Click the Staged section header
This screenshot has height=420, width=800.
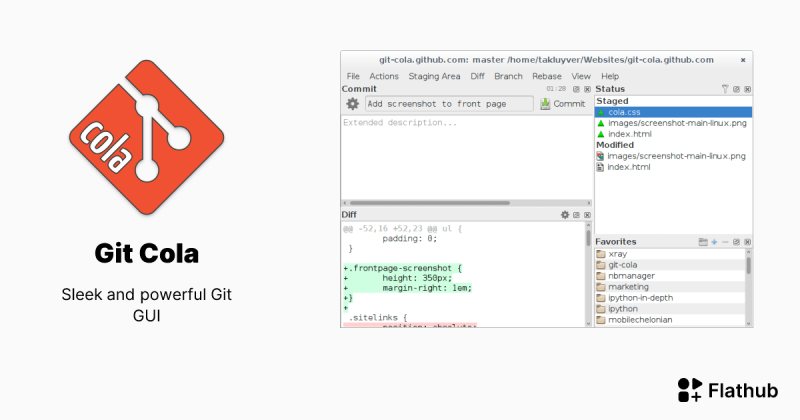coord(612,101)
